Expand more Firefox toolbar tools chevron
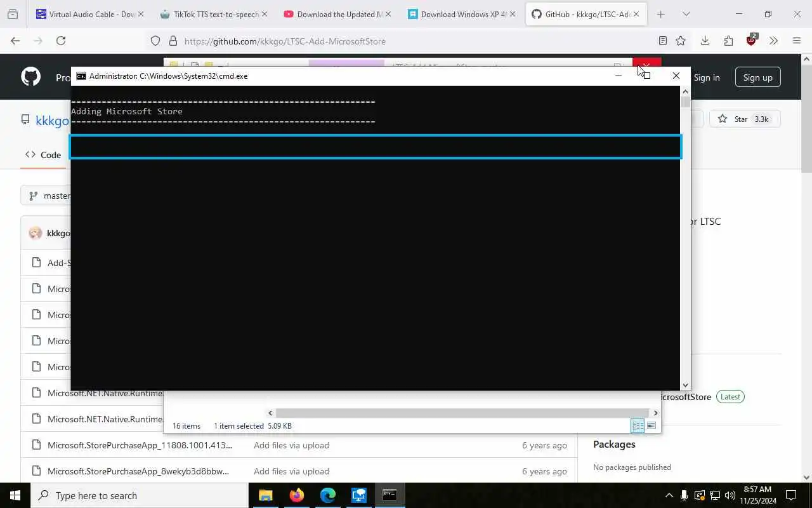812x508 pixels. click(x=773, y=41)
